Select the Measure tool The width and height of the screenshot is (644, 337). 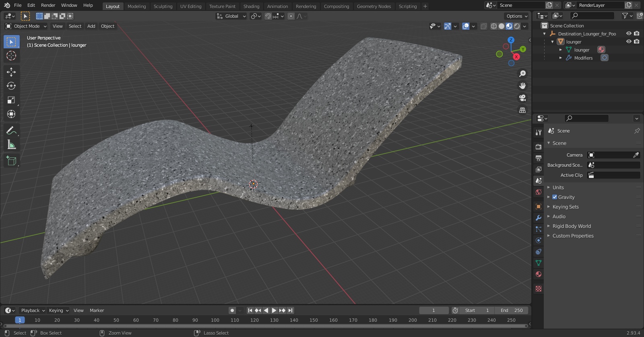click(11, 145)
